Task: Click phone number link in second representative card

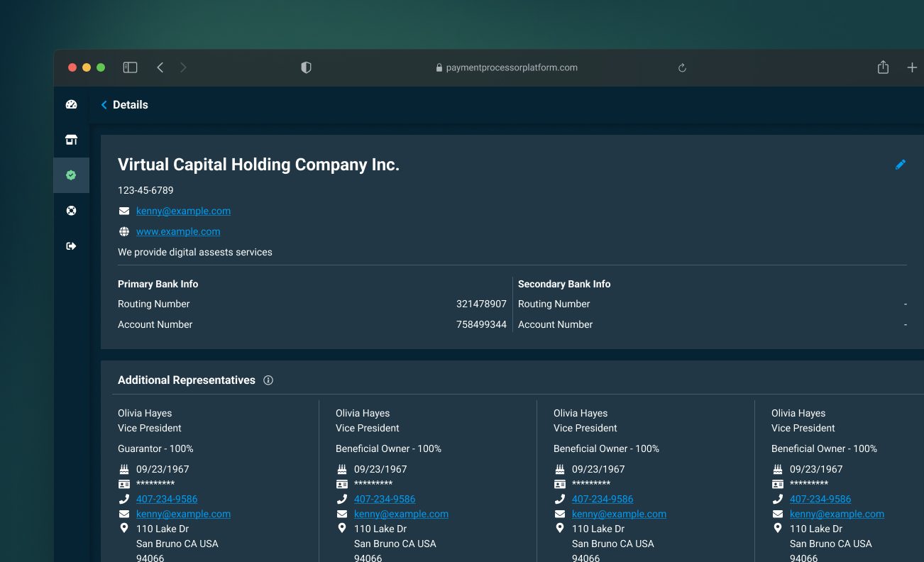Action: tap(385, 499)
